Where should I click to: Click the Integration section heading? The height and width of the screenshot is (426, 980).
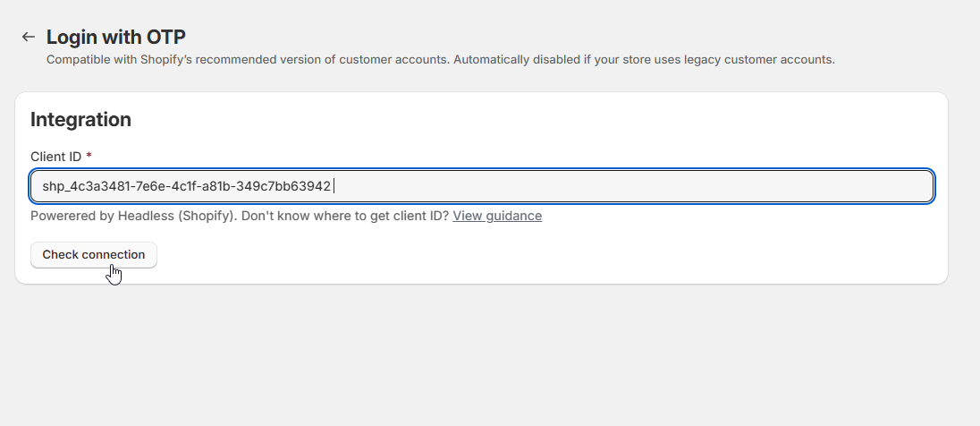coord(80,119)
